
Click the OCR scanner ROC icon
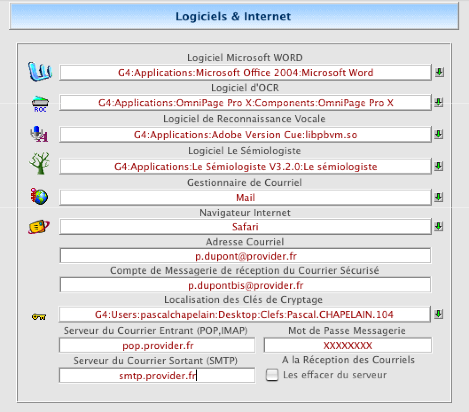[x=40, y=104]
